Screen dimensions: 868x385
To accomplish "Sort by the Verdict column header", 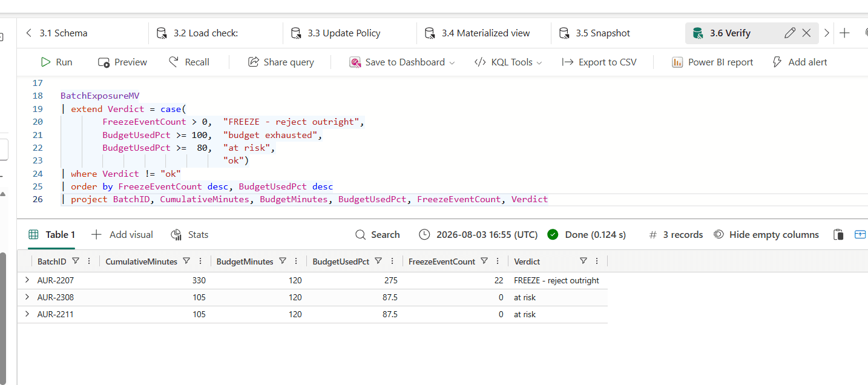I will coord(527,262).
